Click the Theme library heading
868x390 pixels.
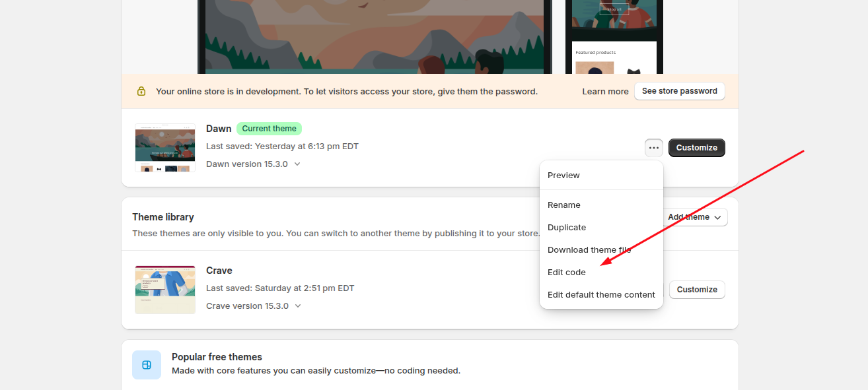click(x=163, y=217)
